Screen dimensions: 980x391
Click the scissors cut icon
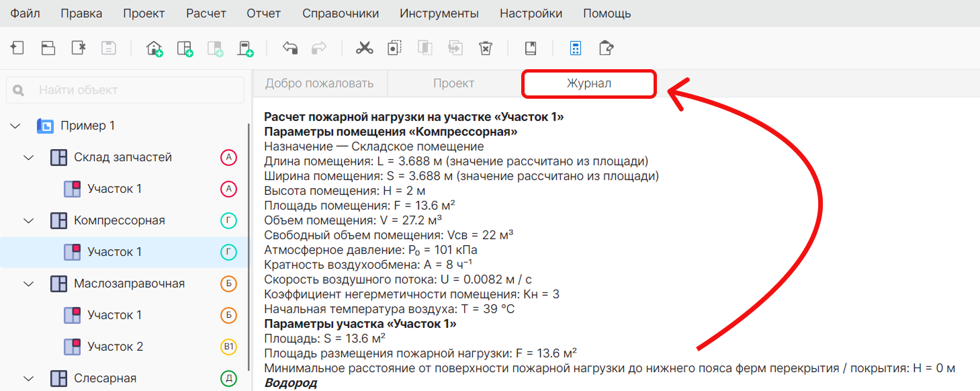tap(364, 48)
